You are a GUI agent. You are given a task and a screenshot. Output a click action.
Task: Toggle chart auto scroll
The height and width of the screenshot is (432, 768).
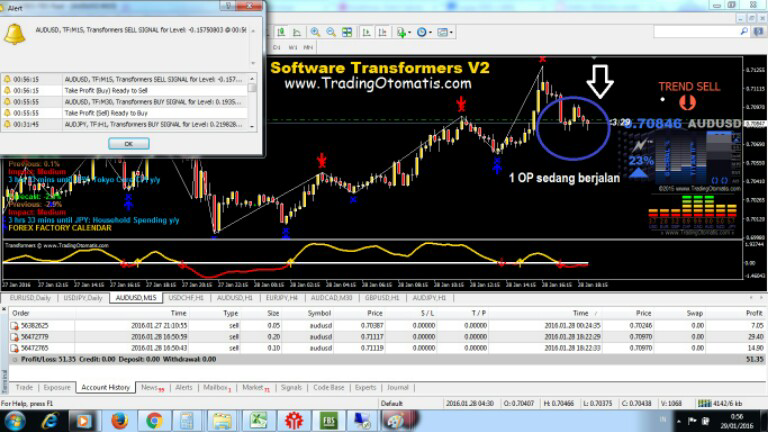coord(366,32)
